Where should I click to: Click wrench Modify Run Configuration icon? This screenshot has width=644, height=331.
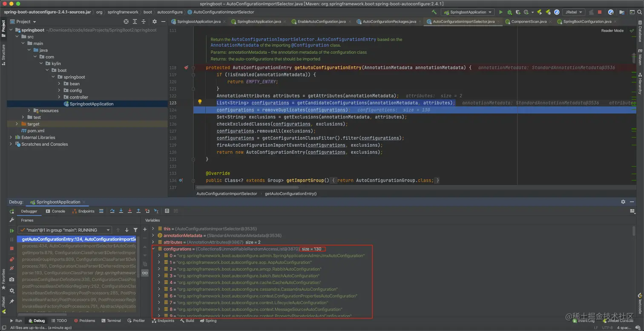pyautogui.click(x=12, y=220)
